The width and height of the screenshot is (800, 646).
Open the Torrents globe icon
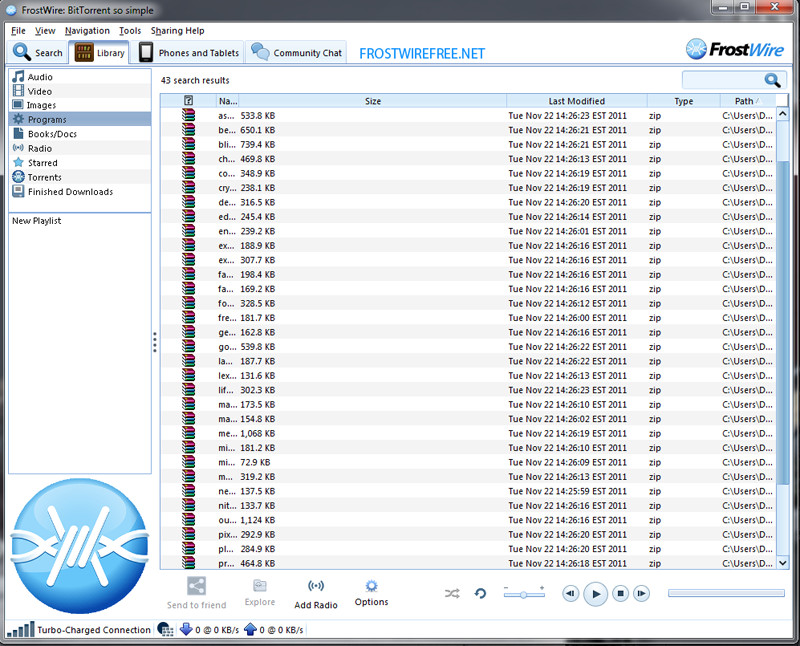(x=18, y=177)
